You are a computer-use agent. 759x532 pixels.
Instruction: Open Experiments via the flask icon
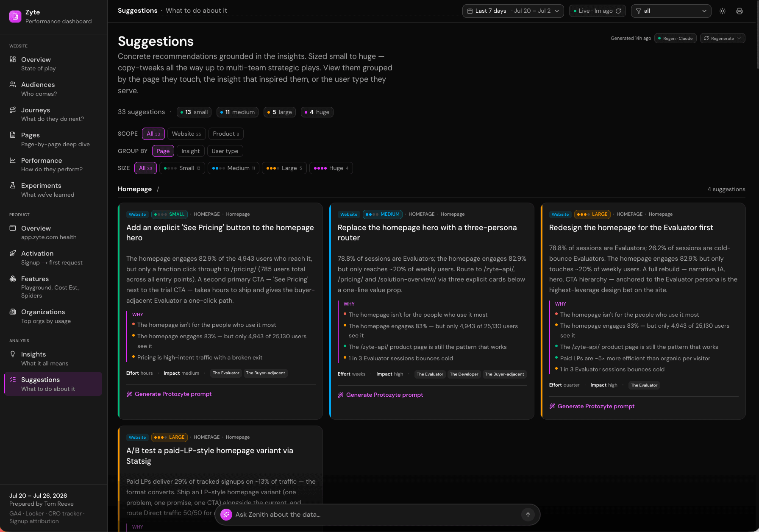click(x=13, y=185)
